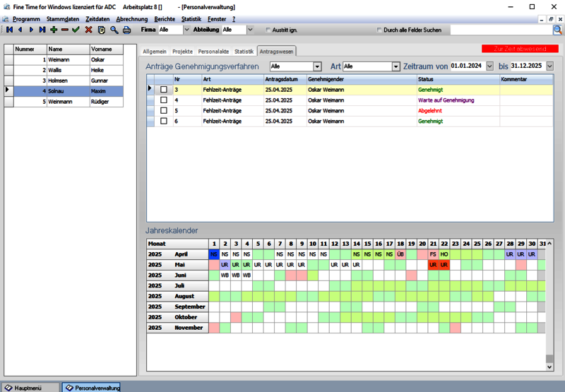Open the Berichte menu
The height and width of the screenshot is (392, 565).
coord(165,19)
